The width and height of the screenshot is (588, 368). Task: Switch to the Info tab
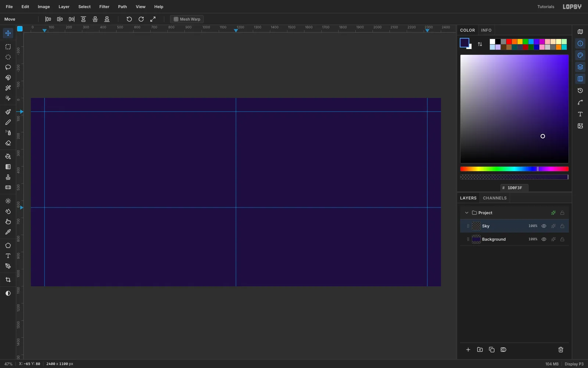[486, 30]
